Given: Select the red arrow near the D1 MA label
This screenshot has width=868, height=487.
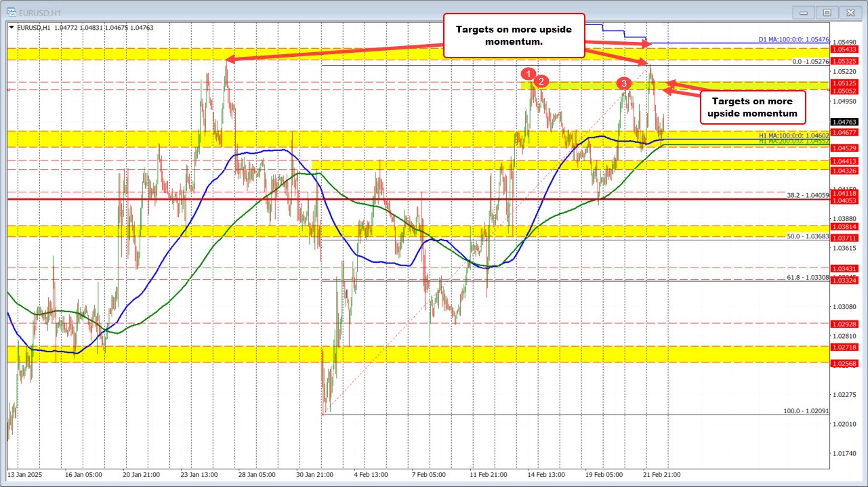Looking at the screenshot, I should [617, 42].
